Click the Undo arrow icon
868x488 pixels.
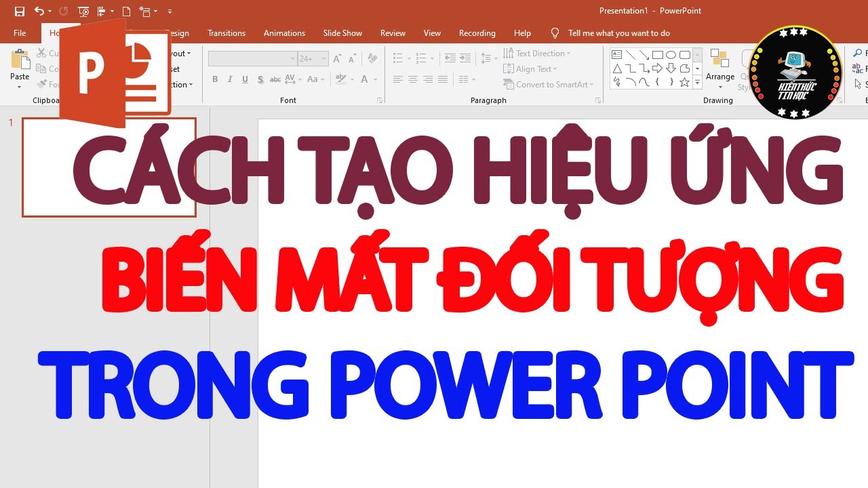39,11
